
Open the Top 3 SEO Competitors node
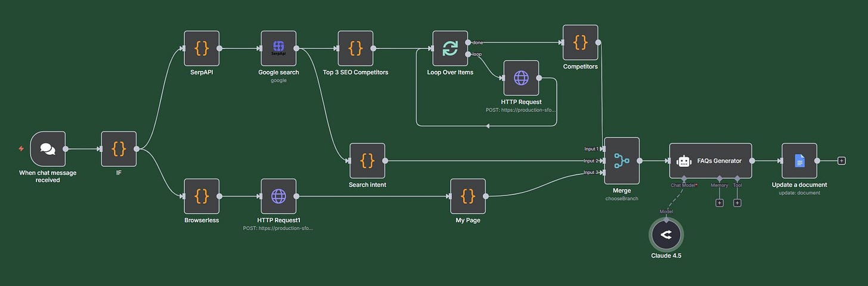point(355,48)
